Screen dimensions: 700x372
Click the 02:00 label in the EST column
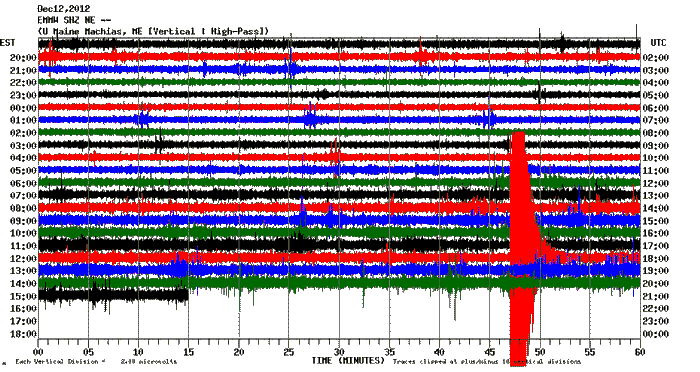tap(23, 133)
